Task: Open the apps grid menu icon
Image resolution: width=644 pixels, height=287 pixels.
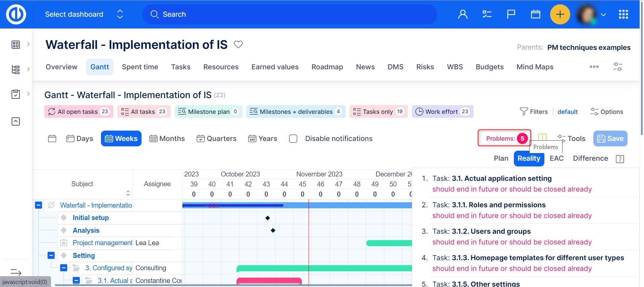Action: tap(623, 14)
